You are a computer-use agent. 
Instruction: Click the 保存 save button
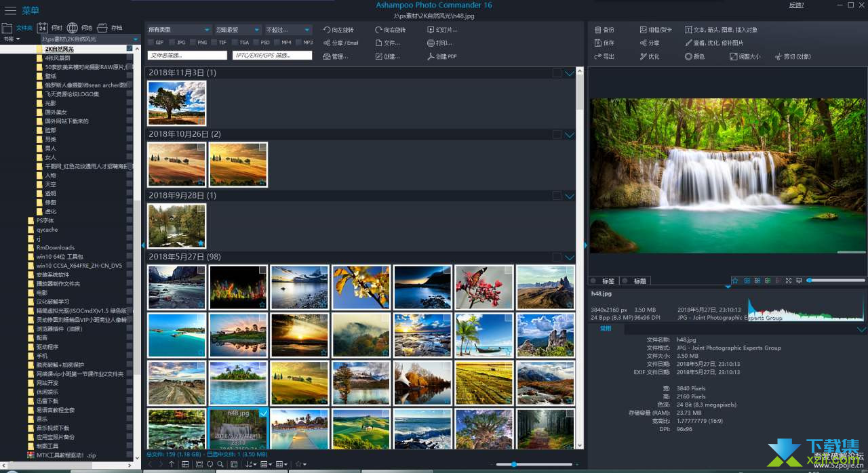(604, 43)
